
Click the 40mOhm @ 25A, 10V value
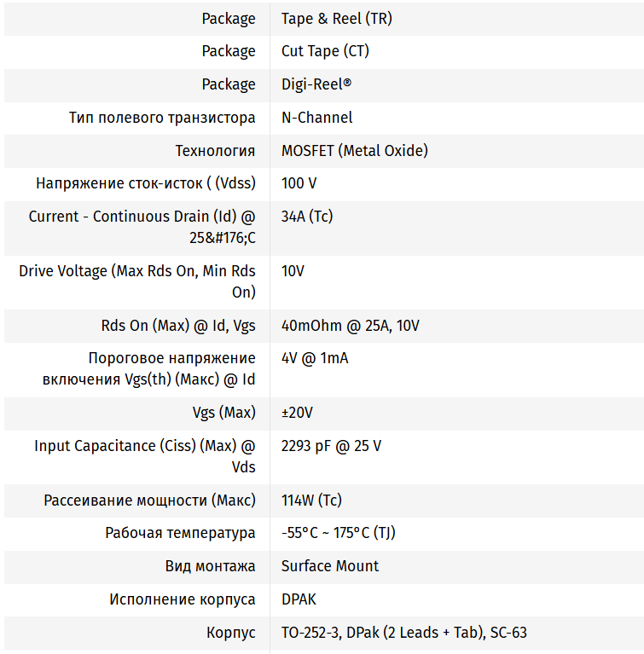tap(351, 326)
